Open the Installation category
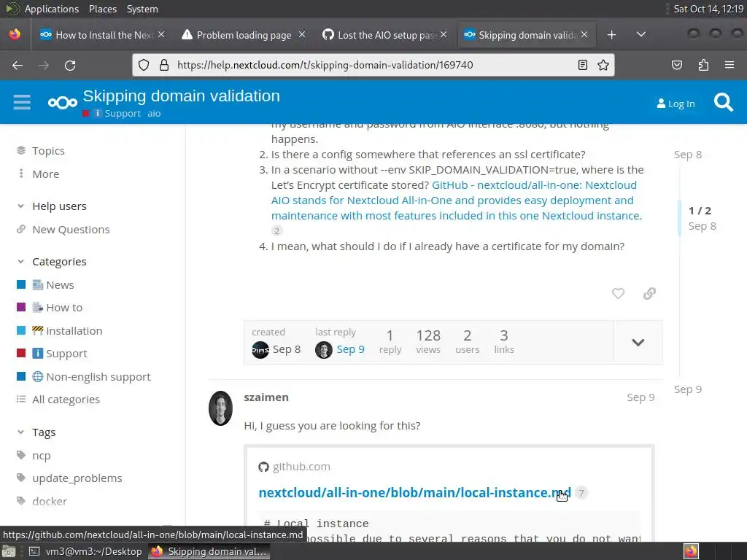The height and width of the screenshot is (560, 747). coord(74,331)
